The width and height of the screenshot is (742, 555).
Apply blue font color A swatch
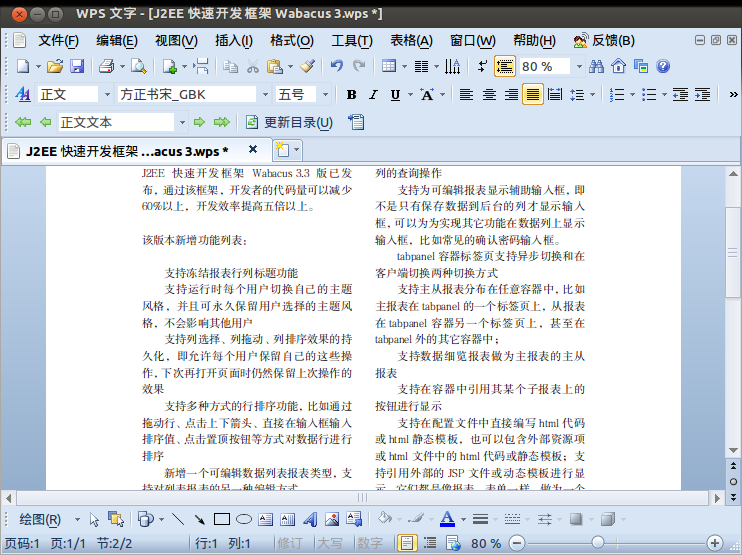(x=447, y=520)
